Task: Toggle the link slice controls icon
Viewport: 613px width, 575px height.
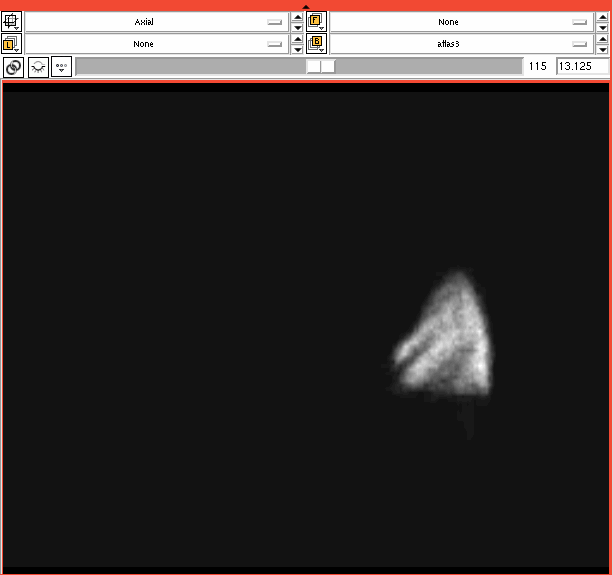Action: 13,67
